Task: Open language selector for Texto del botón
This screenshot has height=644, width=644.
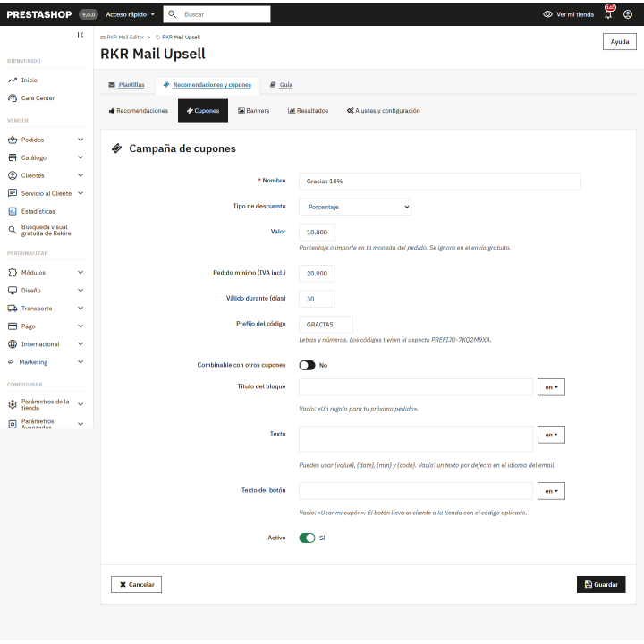Action: [551, 491]
